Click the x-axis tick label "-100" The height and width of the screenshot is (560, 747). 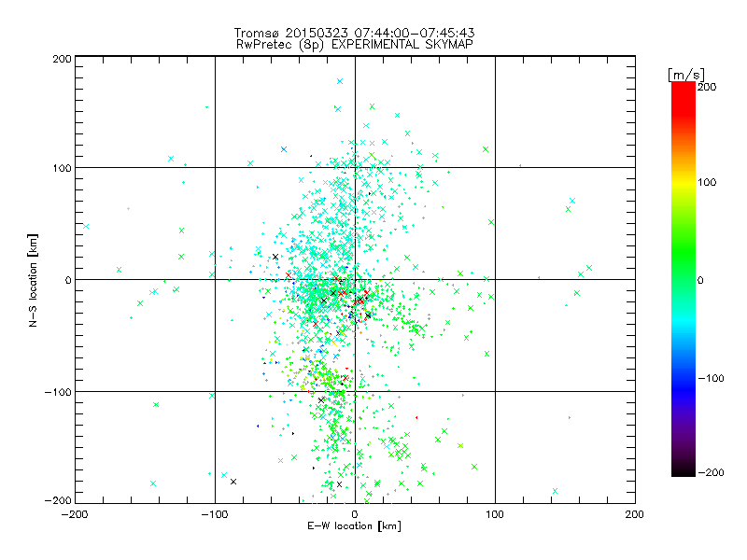215,514
